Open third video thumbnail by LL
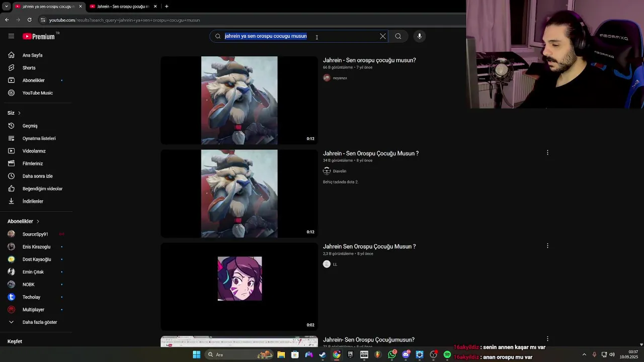Image resolution: width=644 pixels, height=362 pixels. coord(239,287)
